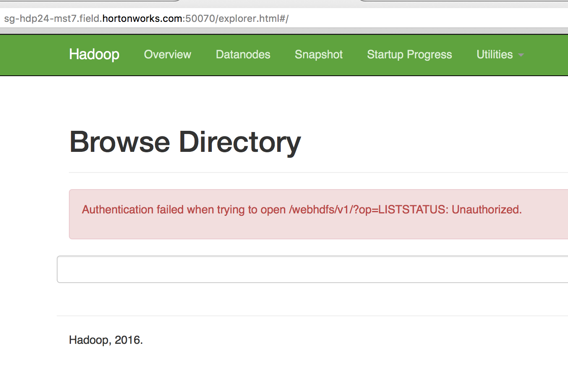Click into the directory path input box

[x=312, y=269]
